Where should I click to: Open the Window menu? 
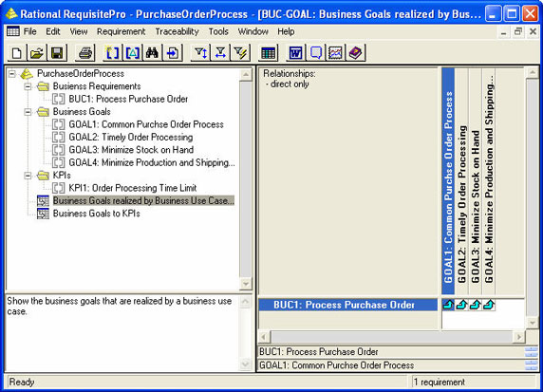[253, 31]
